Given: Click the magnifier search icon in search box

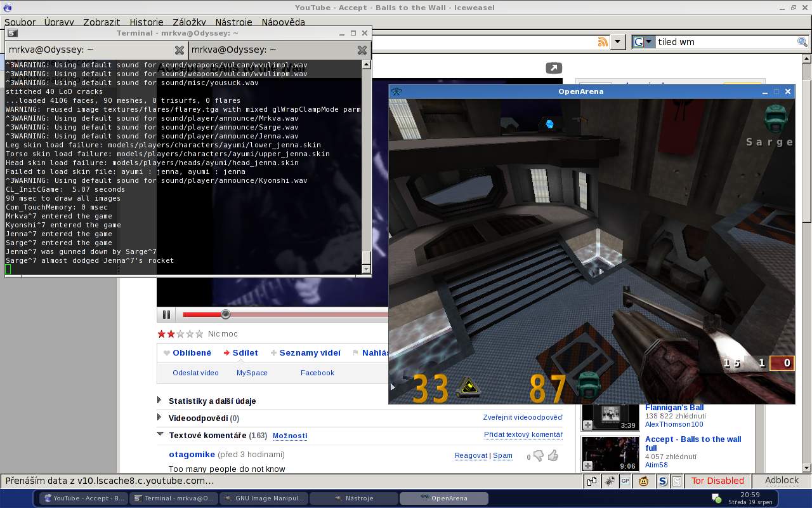Looking at the screenshot, I should (x=802, y=42).
